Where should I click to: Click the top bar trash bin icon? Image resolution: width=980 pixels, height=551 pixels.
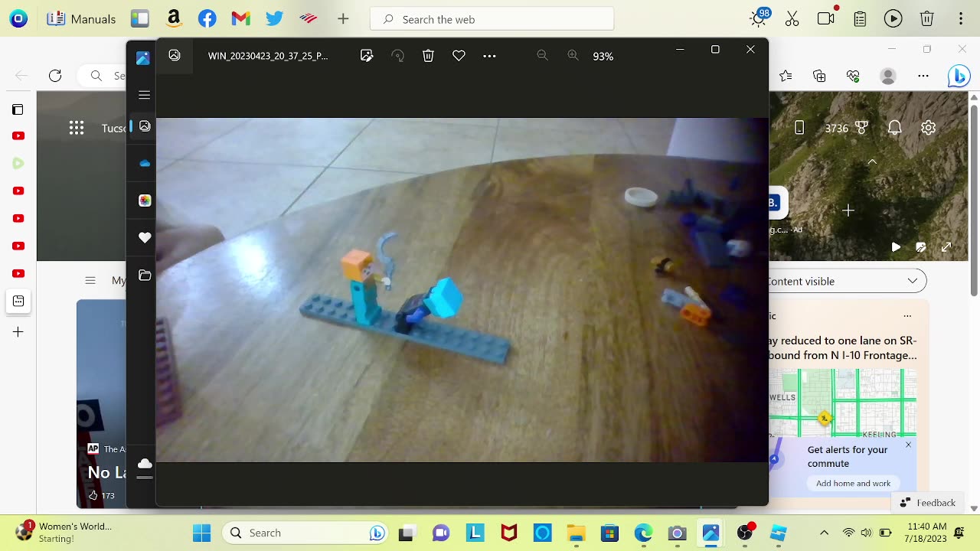[x=927, y=19]
